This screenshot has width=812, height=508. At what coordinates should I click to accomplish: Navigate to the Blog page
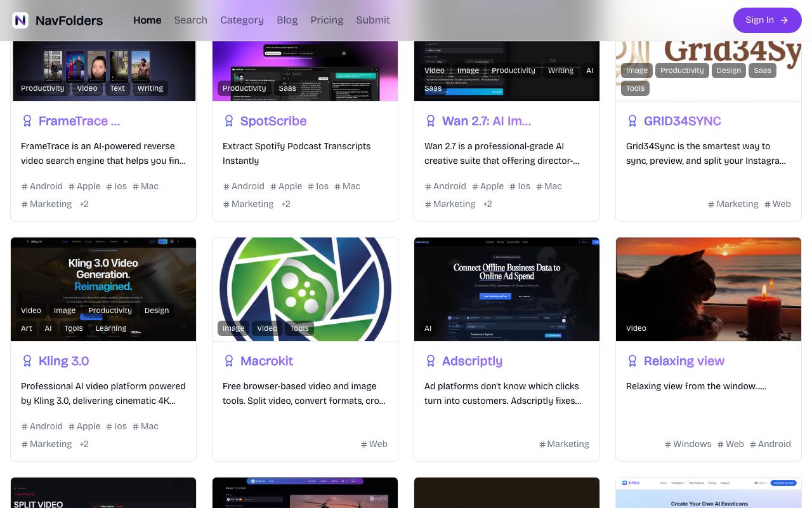click(x=287, y=20)
